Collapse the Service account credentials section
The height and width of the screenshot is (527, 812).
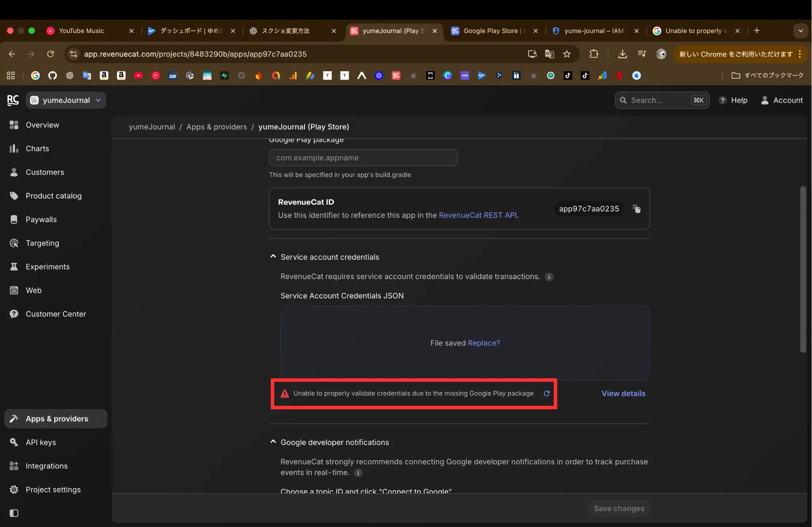pos(272,256)
